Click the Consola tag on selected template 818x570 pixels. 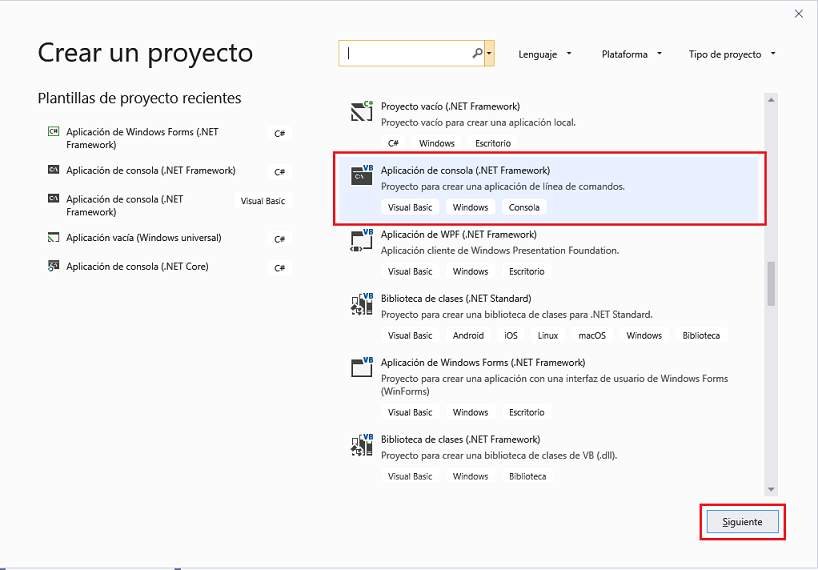tap(524, 208)
